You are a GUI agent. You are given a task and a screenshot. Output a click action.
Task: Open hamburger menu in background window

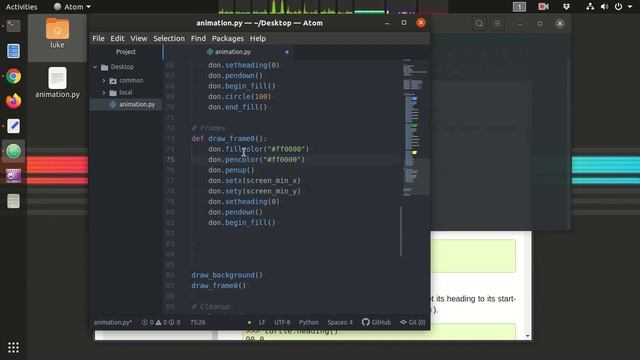click(497, 24)
